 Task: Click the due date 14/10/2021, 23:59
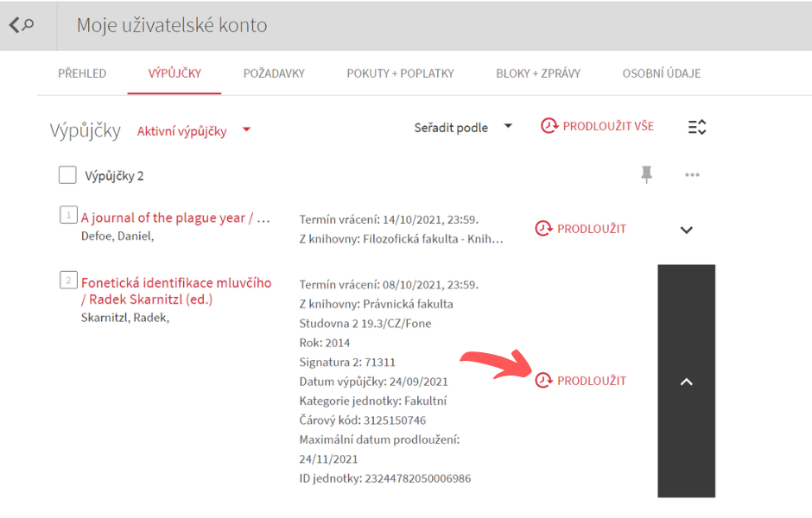[x=430, y=220]
